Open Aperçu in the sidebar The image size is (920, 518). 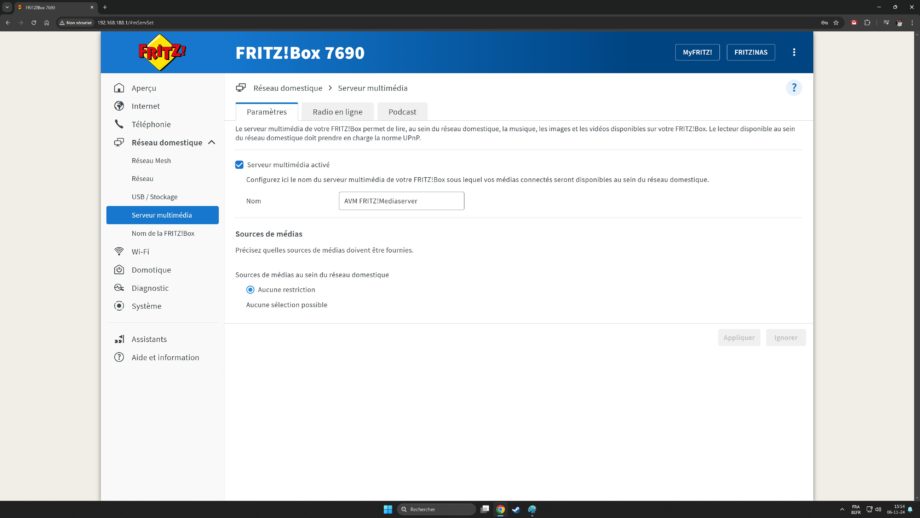pos(144,88)
